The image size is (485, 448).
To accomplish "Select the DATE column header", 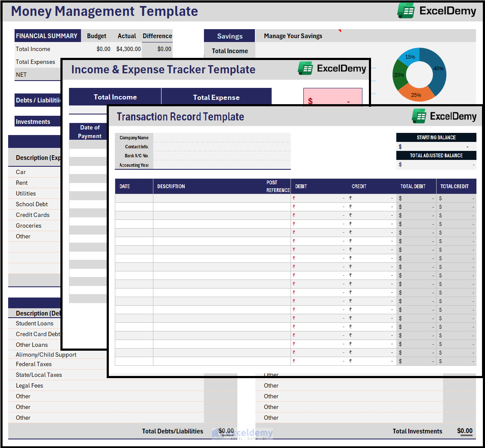I will click(x=134, y=186).
